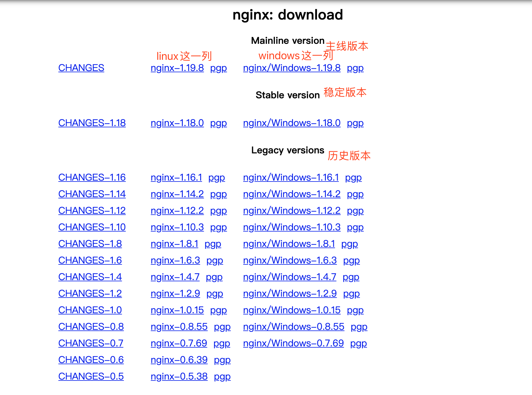Download nginx-0.7.69 source
This screenshot has height=395, width=532.
179,343
